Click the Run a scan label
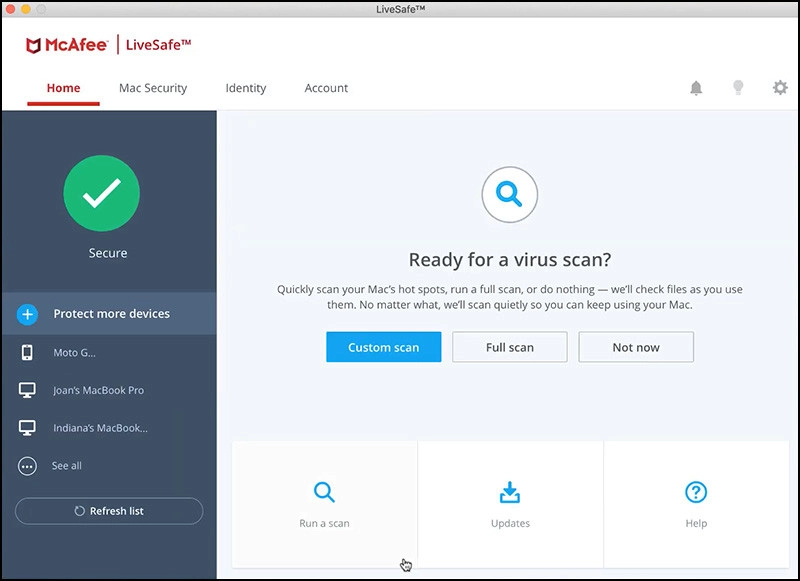Viewport: 800px width, 581px height. click(324, 523)
